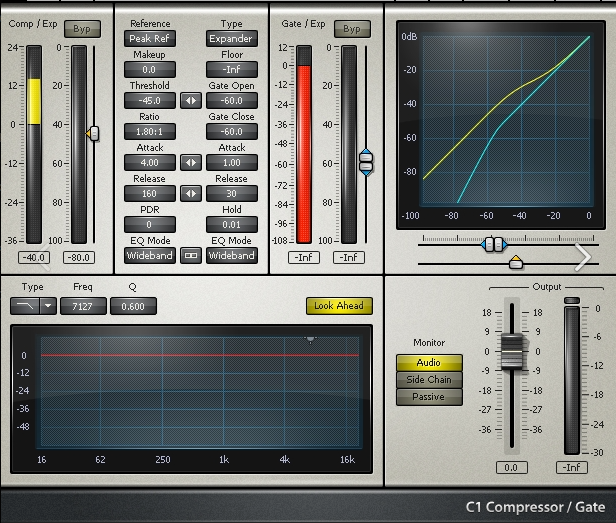Click the -80.0 readout under the Comp gain meter
Viewport: 616px width, 523px height.
[x=79, y=258]
